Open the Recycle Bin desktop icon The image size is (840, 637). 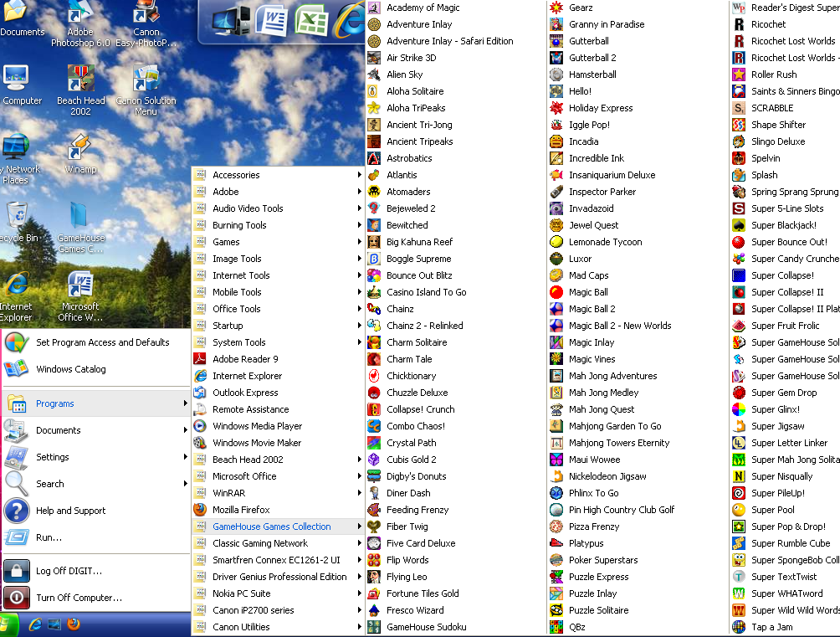point(17,222)
